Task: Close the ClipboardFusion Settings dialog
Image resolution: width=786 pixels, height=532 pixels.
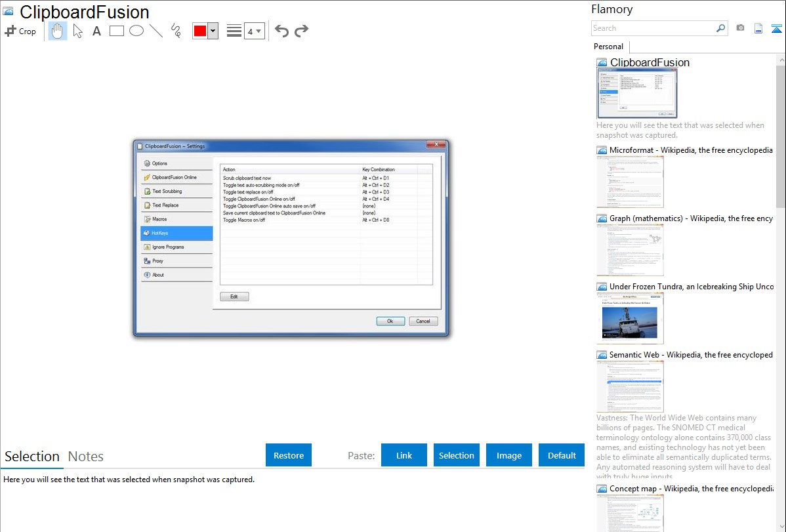Action: click(x=436, y=144)
